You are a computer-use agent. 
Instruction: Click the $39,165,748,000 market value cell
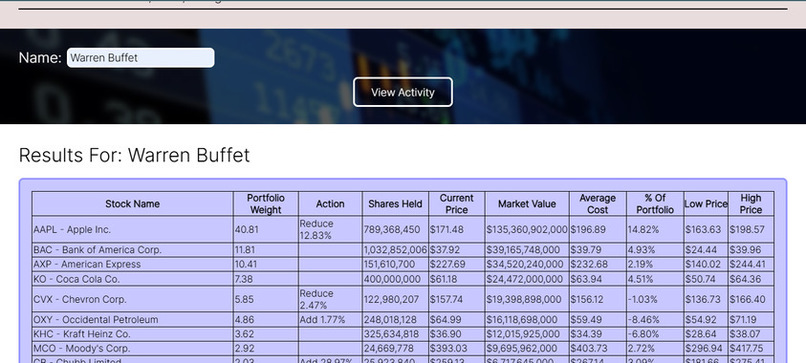(527, 250)
